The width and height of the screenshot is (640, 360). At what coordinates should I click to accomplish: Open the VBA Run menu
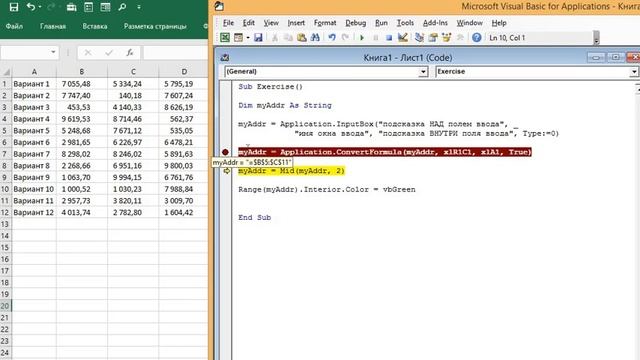click(x=381, y=23)
